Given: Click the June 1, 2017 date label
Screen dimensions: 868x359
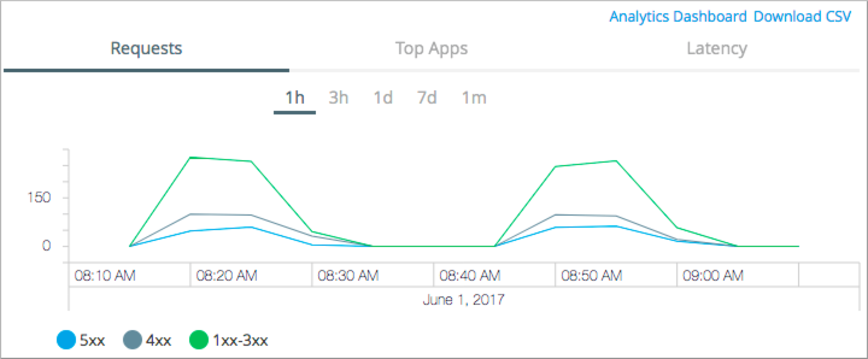Looking at the screenshot, I should 462,299.
